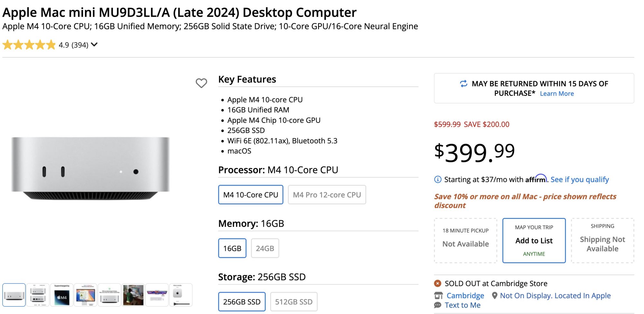The width and height of the screenshot is (644, 314).
Task: Click the store icon beside Cambridge
Action: click(438, 296)
